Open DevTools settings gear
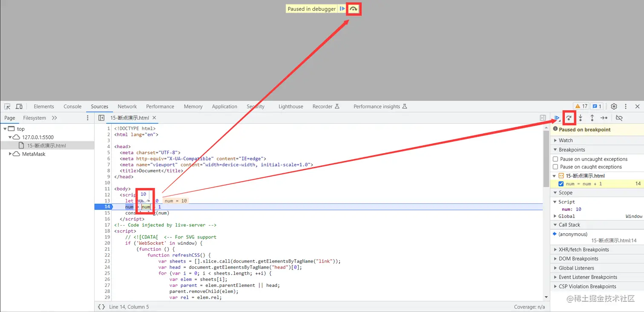The image size is (644, 312). [x=614, y=106]
